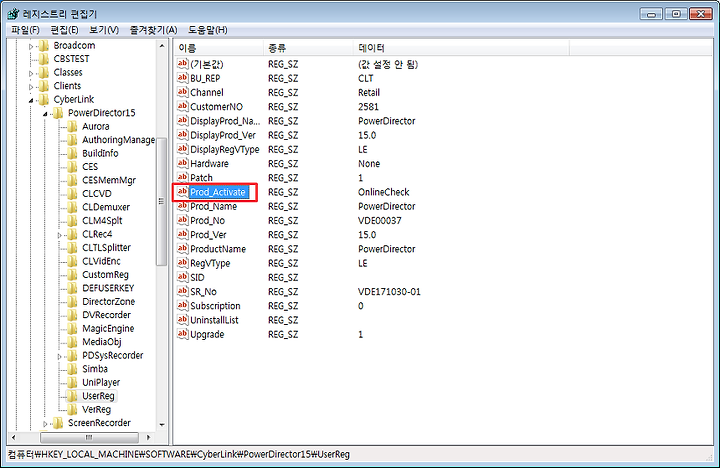The width and height of the screenshot is (720, 468).
Task: Open the 즐겨찾기(A) menu
Action: 153,30
